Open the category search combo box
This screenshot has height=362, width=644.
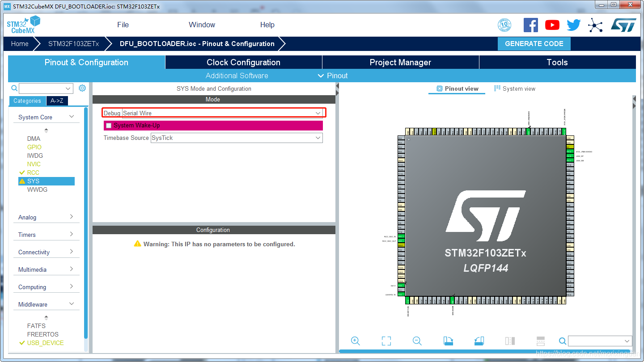point(46,88)
